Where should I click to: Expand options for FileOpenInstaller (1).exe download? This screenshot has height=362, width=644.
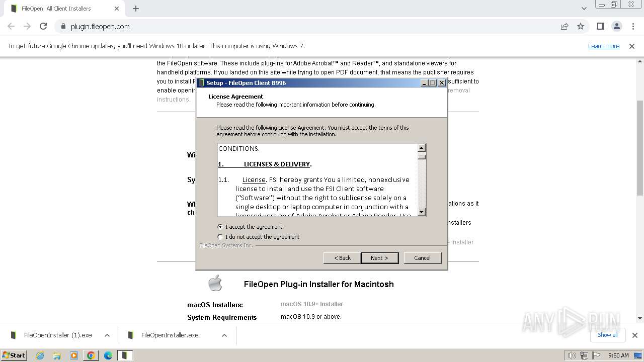[107, 335]
